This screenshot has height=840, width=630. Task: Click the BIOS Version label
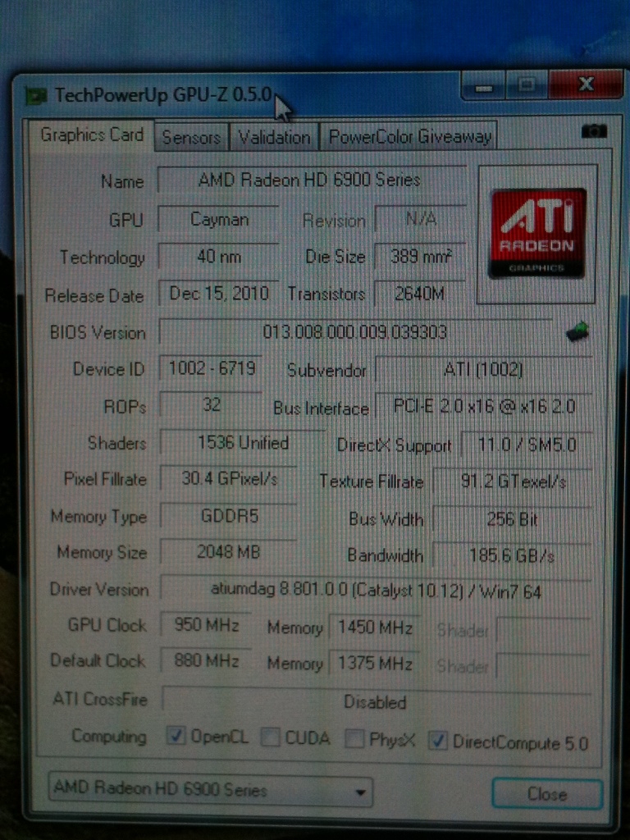coord(98,333)
